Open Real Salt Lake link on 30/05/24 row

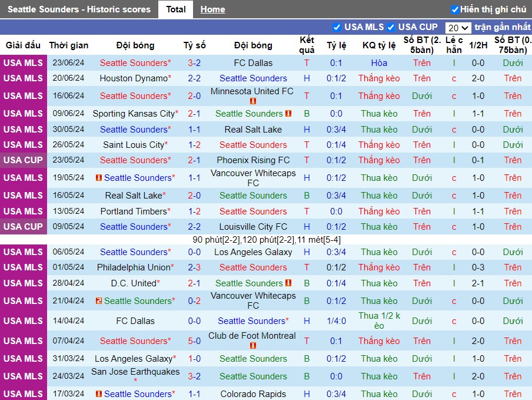pos(253,130)
